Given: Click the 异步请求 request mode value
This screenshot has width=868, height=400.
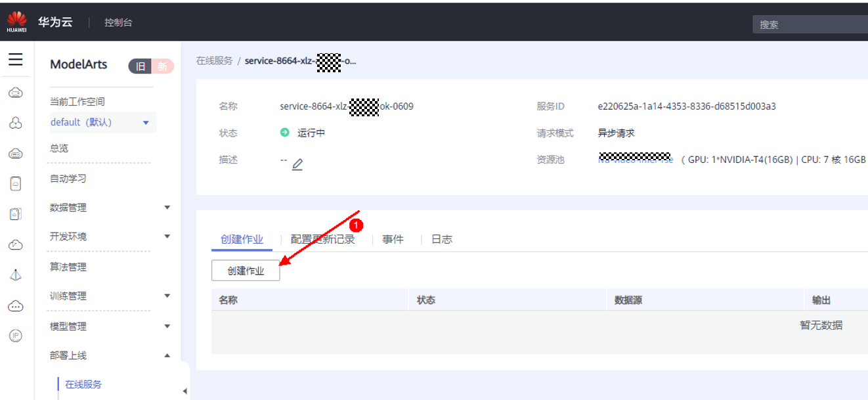Looking at the screenshot, I should tap(616, 133).
